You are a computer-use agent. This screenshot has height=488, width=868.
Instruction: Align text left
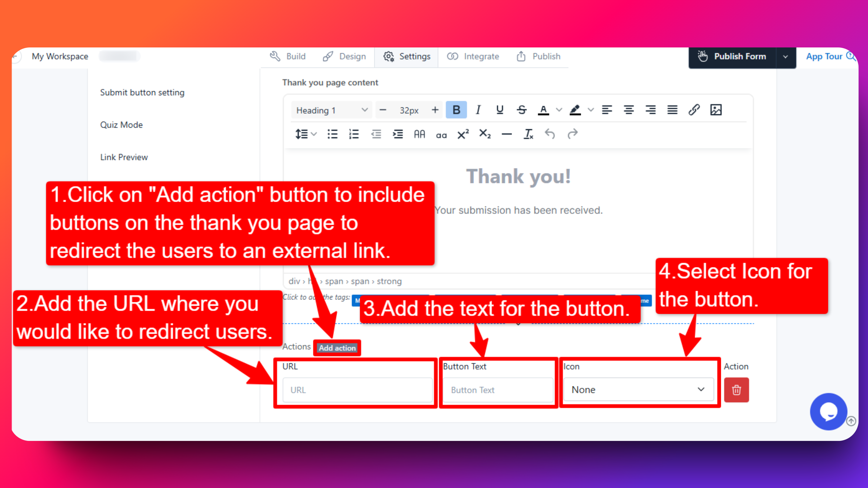[607, 110]
